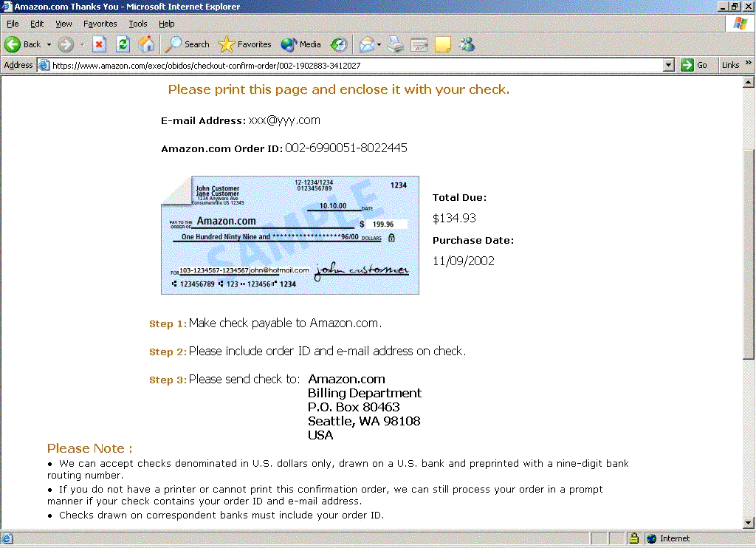
Task: Expand the address bar dropdown arrow
Action: pos(669,65)
